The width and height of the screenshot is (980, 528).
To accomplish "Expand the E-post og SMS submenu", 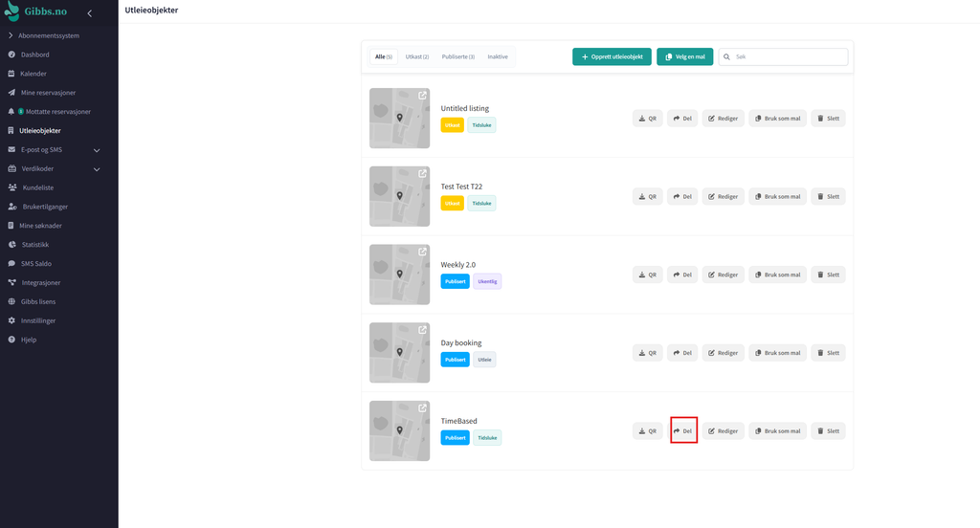I will tap(97, 150).
